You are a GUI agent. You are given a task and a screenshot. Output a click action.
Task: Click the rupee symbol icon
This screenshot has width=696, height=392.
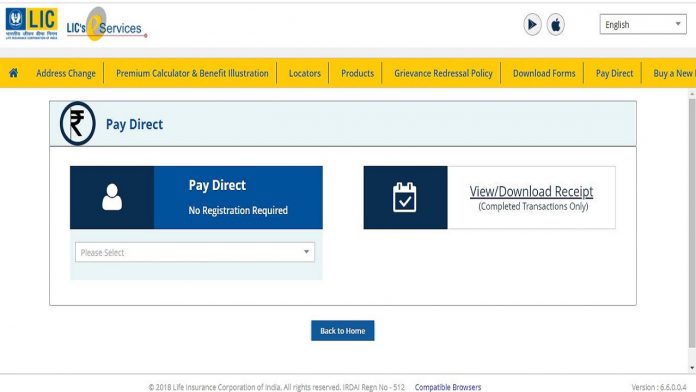pyautogui.click(x=77, y=123)
